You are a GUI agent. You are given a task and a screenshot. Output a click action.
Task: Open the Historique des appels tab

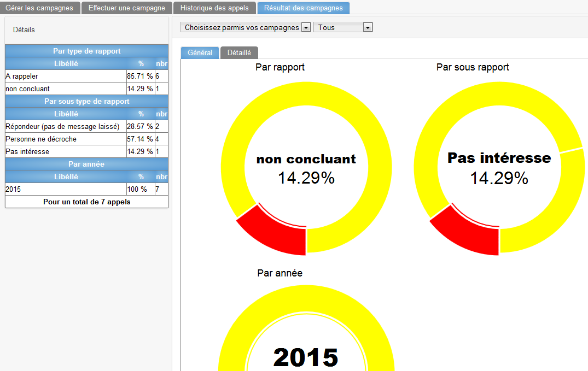[x=214, y=8]
